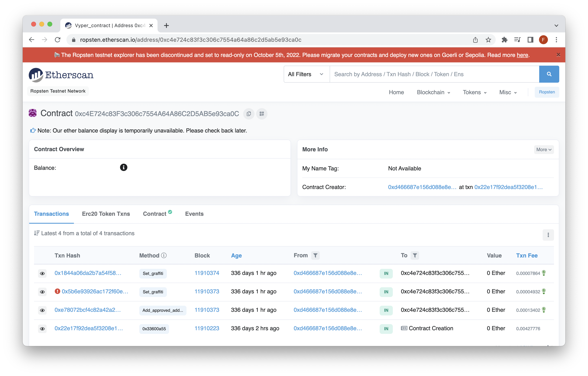Close the Vyper_contract browser tab

[151, 25]
